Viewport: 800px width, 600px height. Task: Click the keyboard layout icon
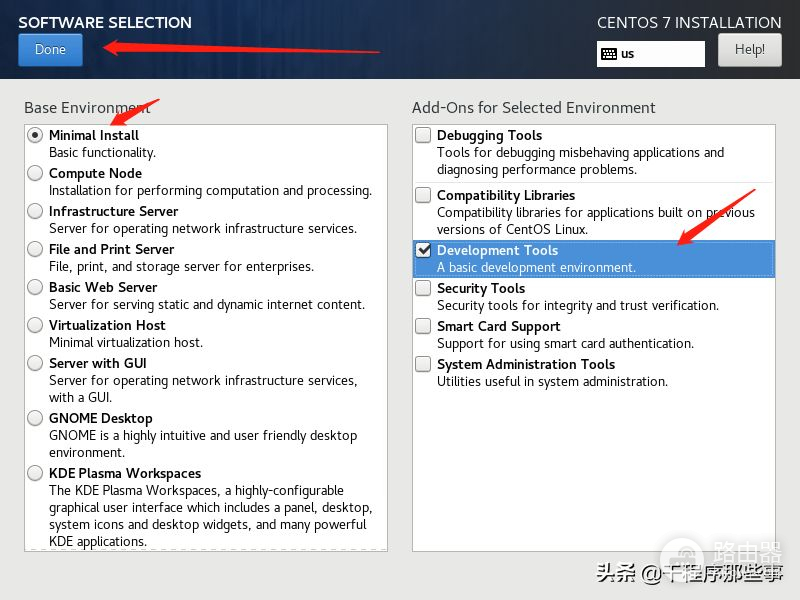[x=609, y=54]
